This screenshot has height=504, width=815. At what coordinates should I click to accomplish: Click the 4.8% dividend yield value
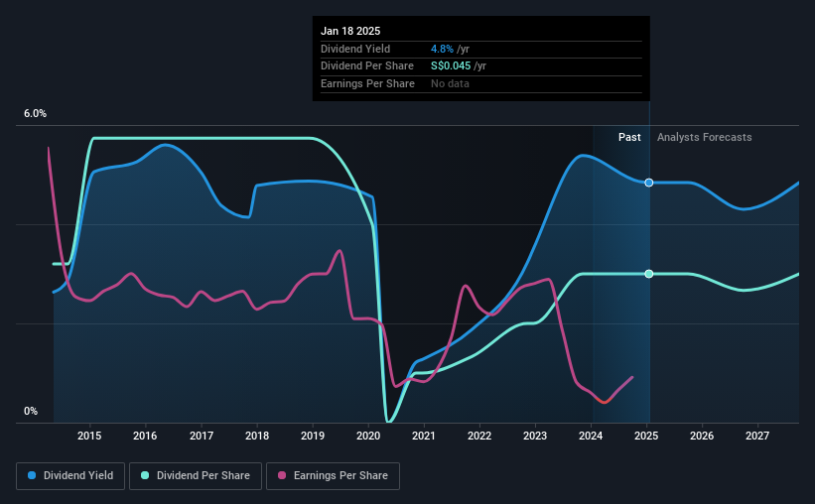pos(442,49)
